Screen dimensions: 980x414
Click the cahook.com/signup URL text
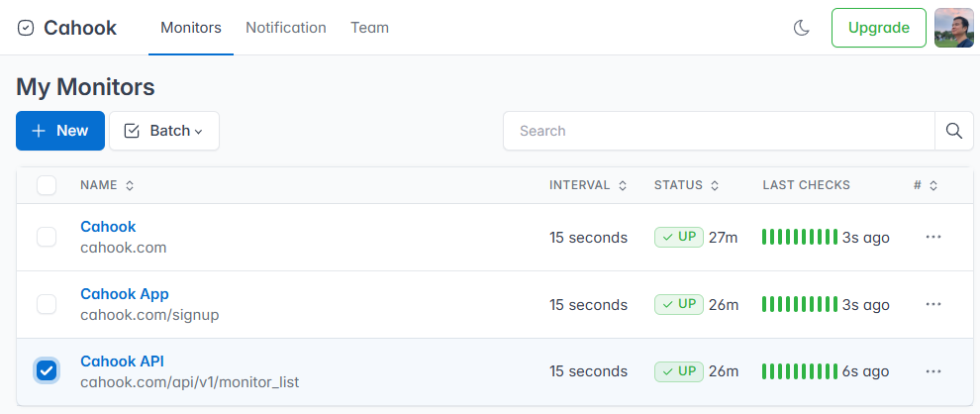pos(150,315)
